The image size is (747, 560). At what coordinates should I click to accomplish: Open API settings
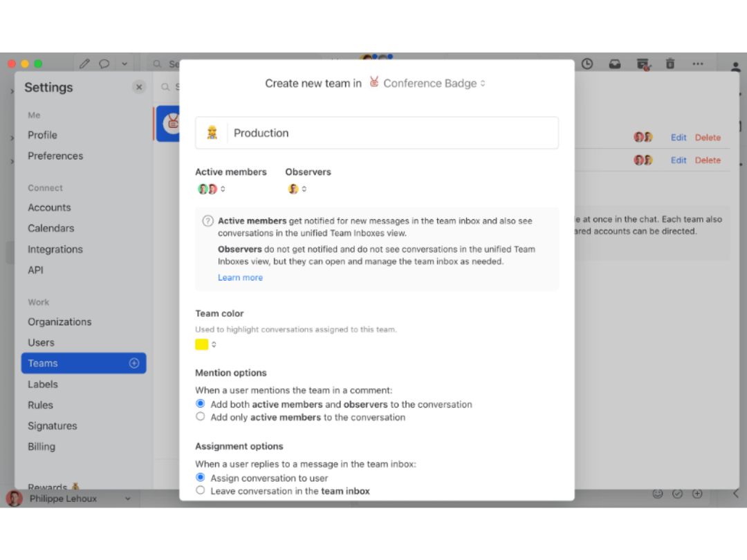[x=35, y=270]
